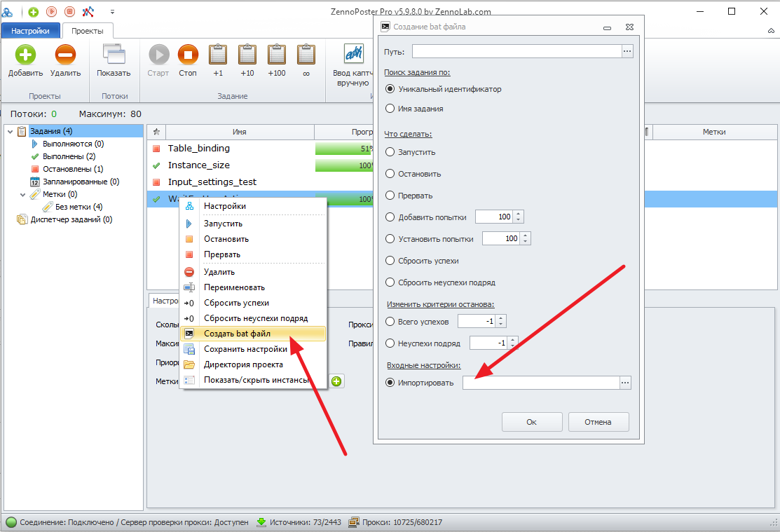Image resolution: width=780 pixels, height=532 pixels.
Task: Choose Директория проекта in the context menu
Action: point(253,364)
